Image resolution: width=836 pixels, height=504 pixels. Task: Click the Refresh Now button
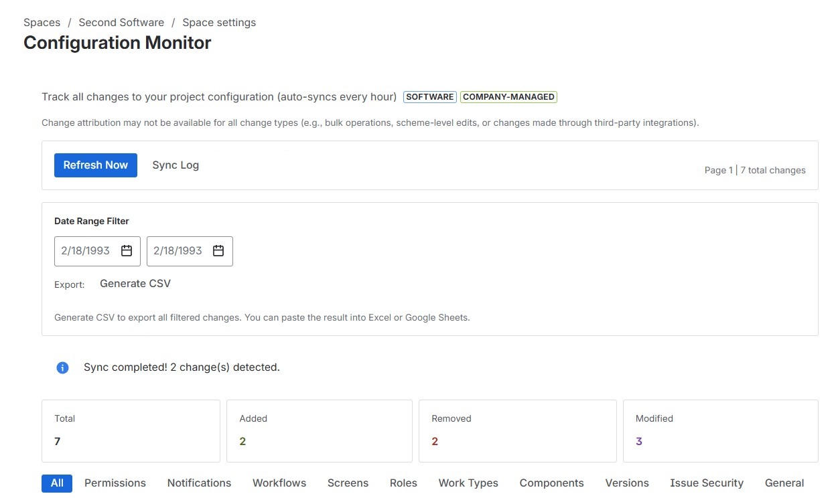point(95,165)
